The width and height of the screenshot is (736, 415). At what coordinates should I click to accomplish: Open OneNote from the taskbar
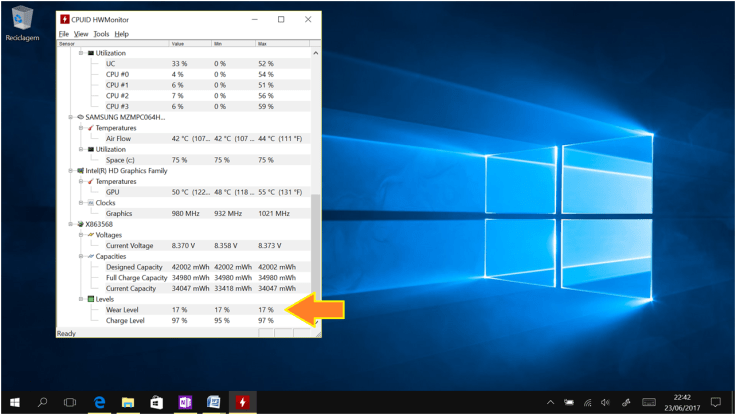tap(185, 402)
